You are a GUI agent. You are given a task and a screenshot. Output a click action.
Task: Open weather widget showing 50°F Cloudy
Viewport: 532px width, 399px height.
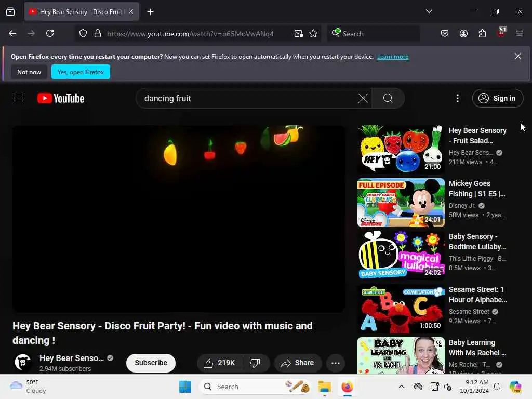28,387
